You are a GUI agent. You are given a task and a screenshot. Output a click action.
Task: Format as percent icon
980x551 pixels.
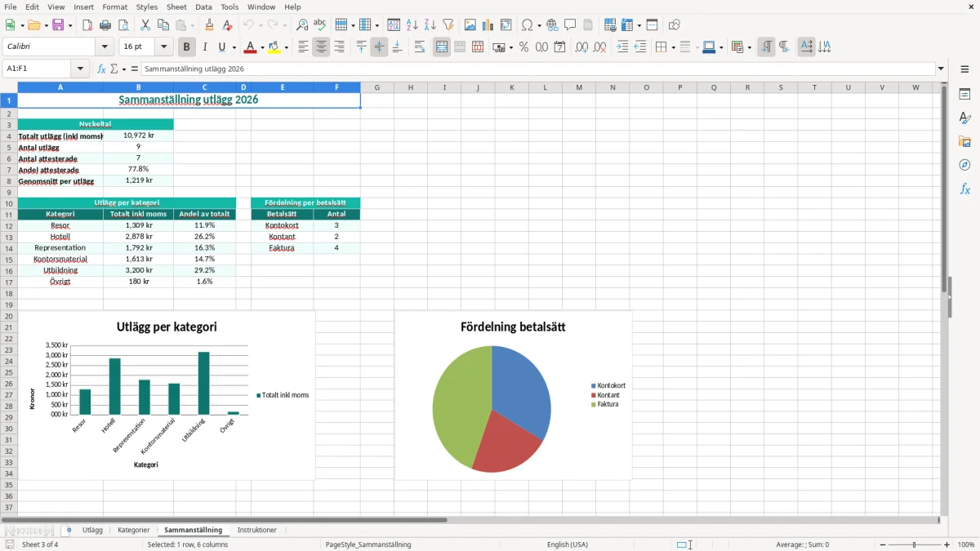(x=523, y=47)
